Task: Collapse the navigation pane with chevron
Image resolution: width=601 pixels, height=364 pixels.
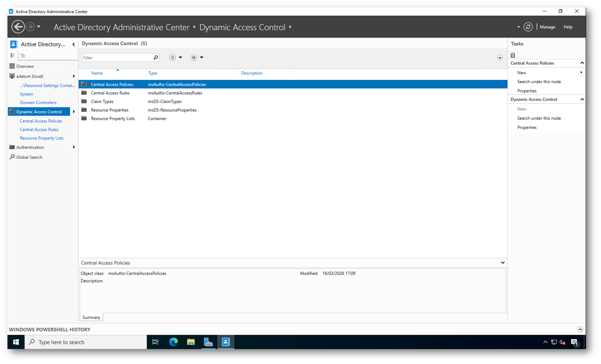Action: coord(74,44)
